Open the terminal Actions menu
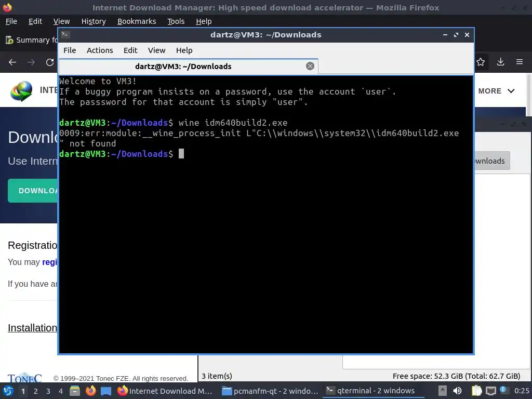 click(100, 50)
